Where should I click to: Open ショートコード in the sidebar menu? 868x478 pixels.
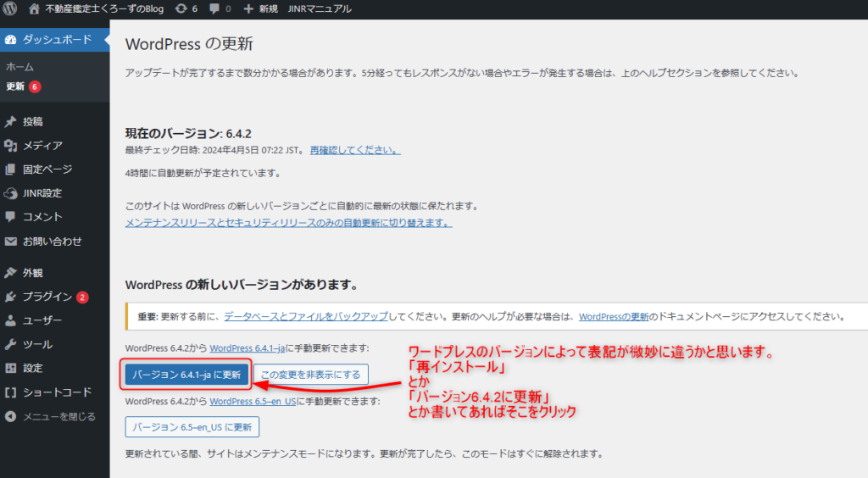(57, 392)
